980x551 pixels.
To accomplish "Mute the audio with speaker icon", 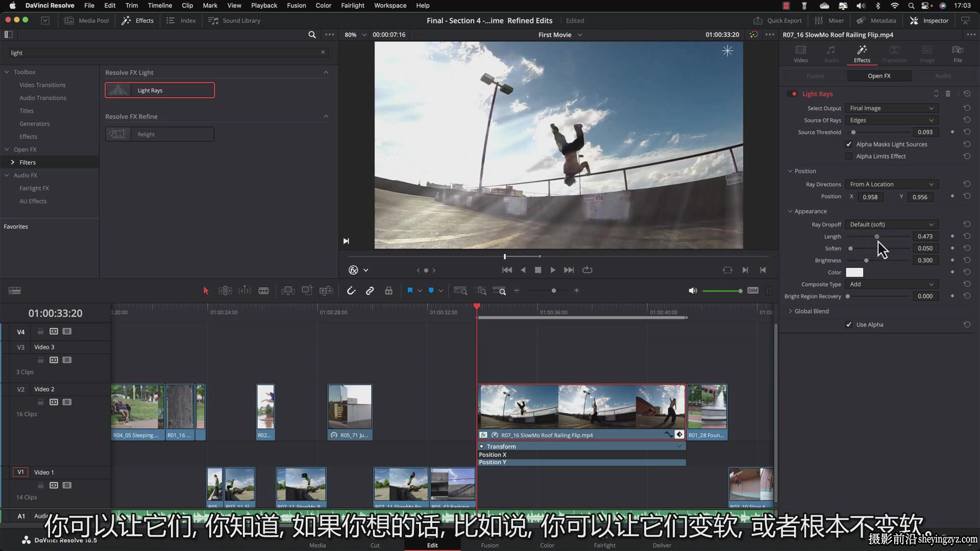I will 693,291.
